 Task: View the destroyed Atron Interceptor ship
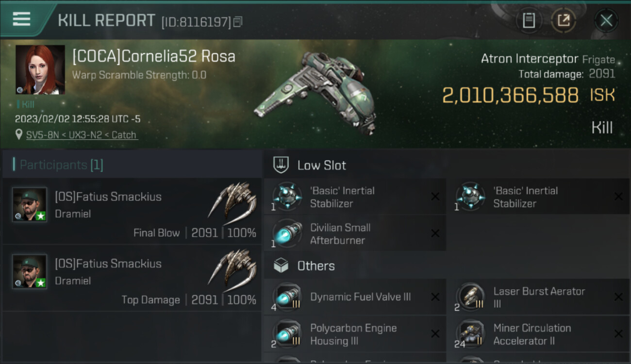coord(315,92)
